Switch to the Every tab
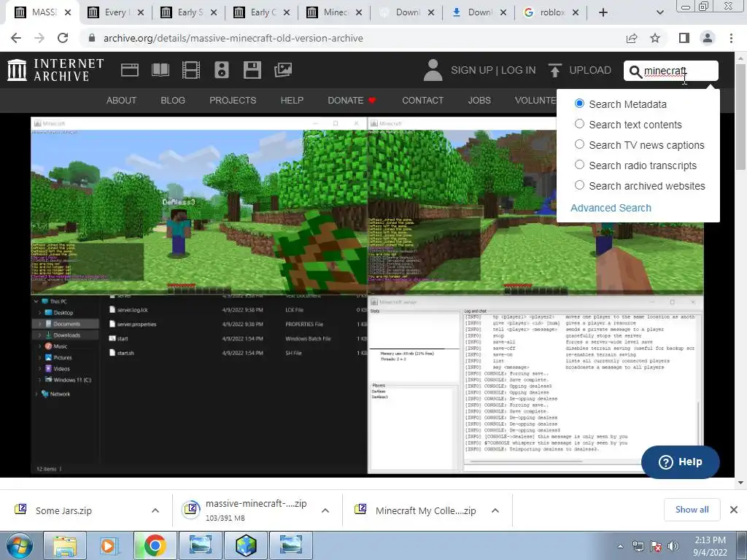This screenshot has width=747, height=560. [x=116, y=12]
